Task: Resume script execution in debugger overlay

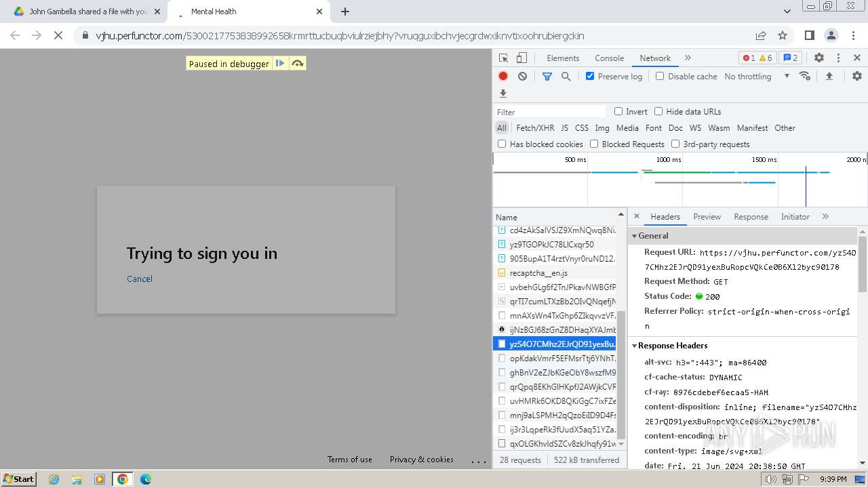Action: pyautogui.click(x=280, y=63)
